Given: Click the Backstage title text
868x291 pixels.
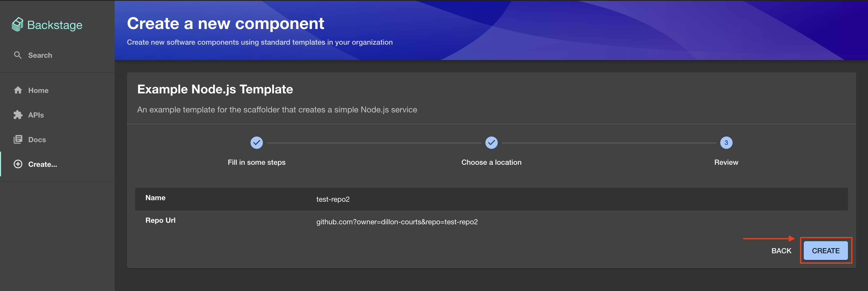Looking at the screenshot, I should pyautogui.click(x=54, y=25).
